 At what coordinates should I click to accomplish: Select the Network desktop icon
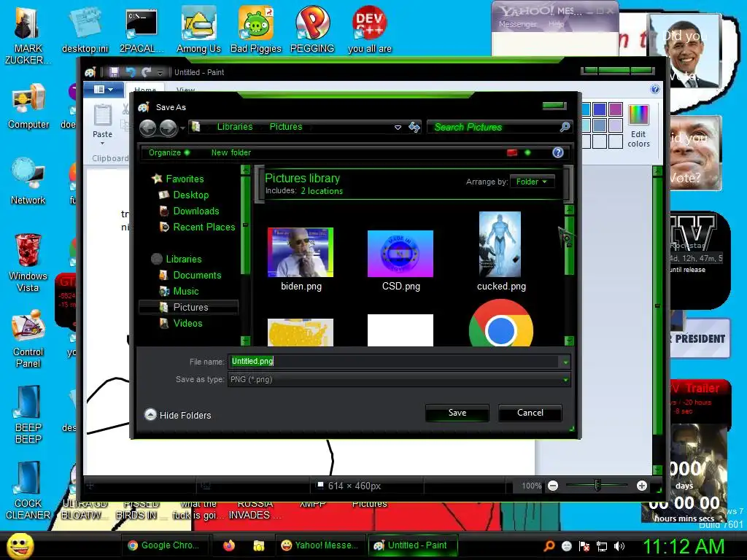pyautogui.click(x=28, y=182)
